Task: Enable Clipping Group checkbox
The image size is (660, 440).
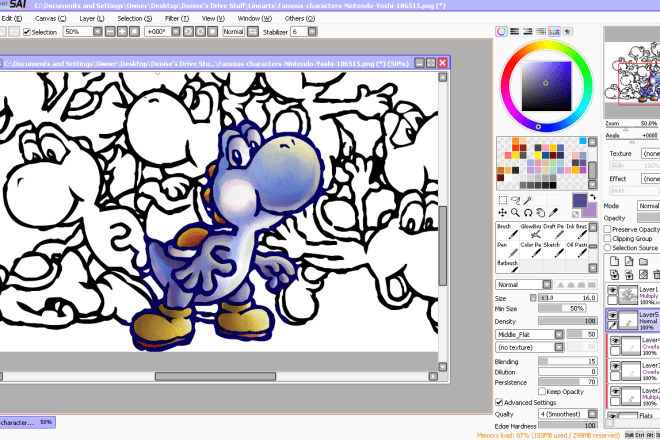Action: tap(607, 238)
